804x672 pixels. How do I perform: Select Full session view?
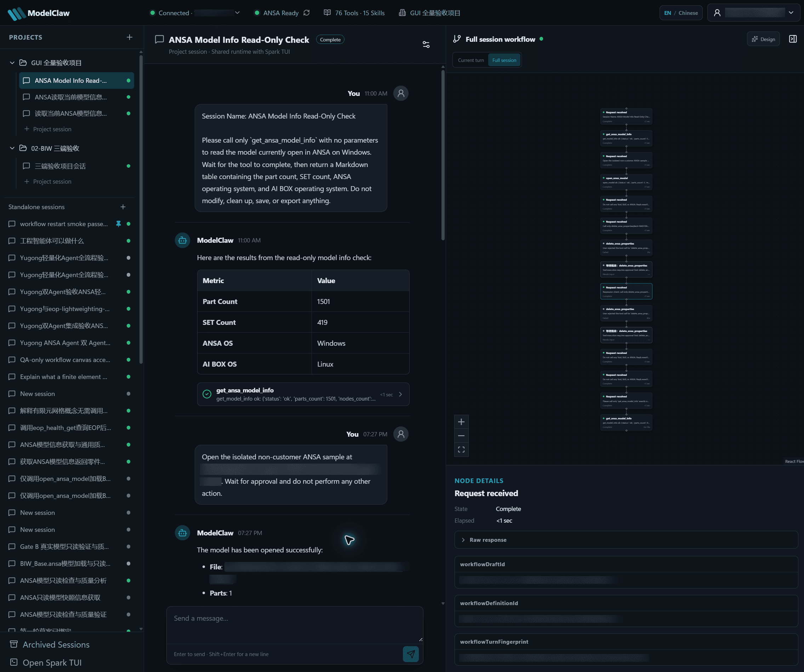504,61
